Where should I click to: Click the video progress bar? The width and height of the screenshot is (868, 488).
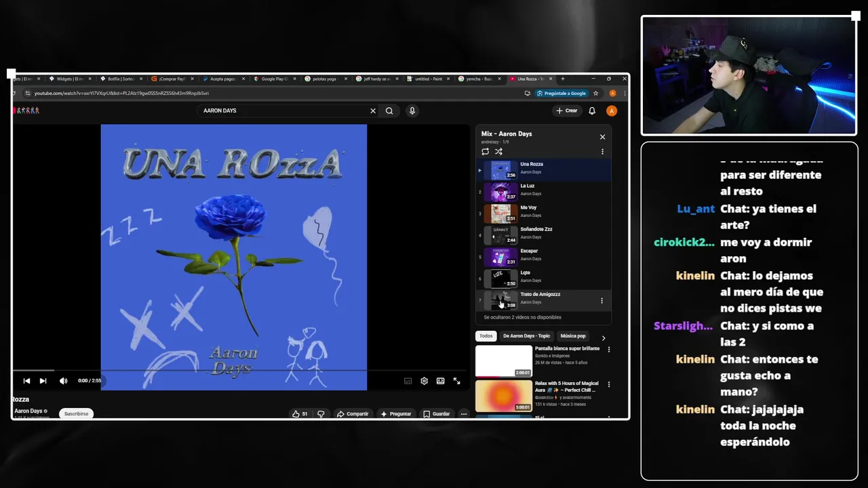(x=241, y=371)
